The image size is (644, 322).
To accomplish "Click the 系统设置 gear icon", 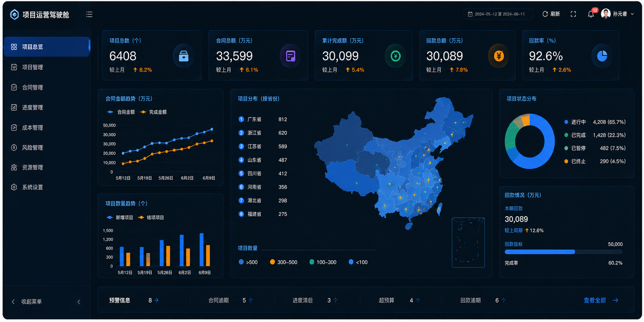I will [14, 187].
